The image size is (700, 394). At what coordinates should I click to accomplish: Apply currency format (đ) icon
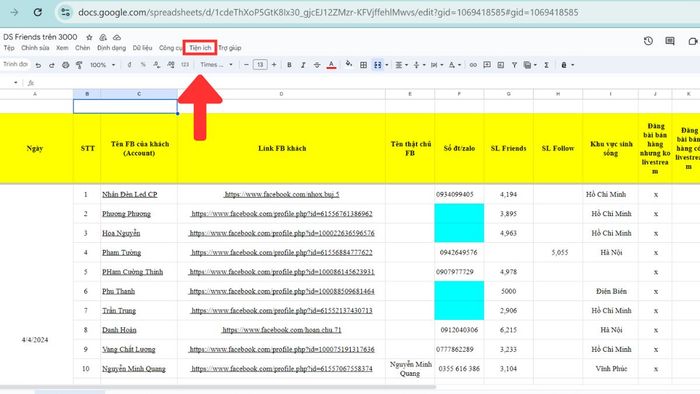point(129,65)
